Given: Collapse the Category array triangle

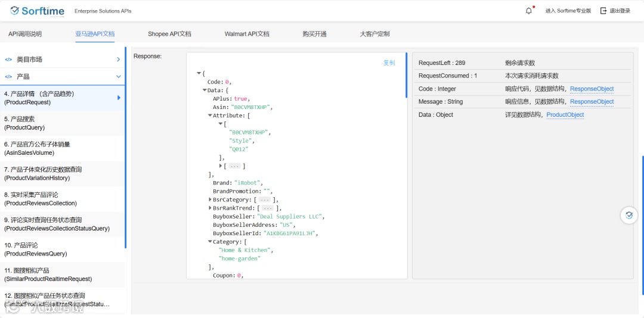Looking at the screenshot, I should (x=209, y=242).
